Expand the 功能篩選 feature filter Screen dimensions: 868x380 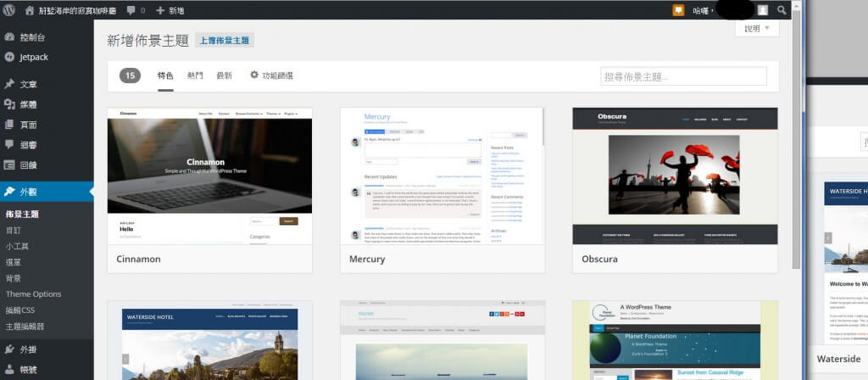coord(271,75)
